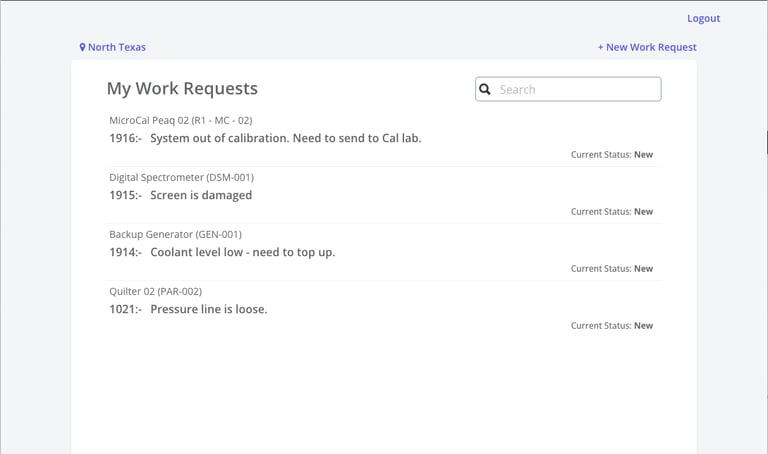Click Current Status New for request 1916
Image resolution: width=768 pixels, height=454 pixels.
tap(612, 155)
